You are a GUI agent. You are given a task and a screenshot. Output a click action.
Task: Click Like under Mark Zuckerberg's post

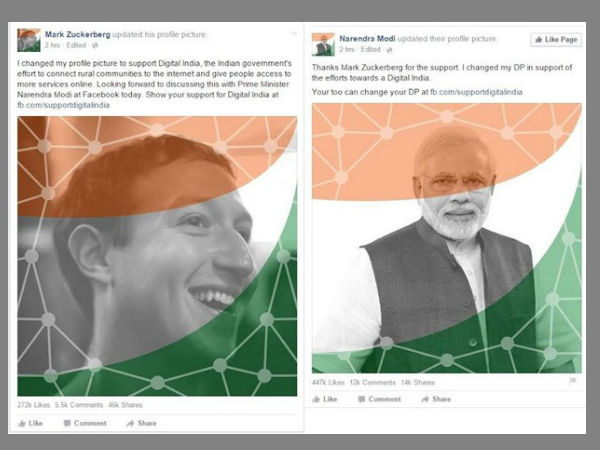point(30,423)
